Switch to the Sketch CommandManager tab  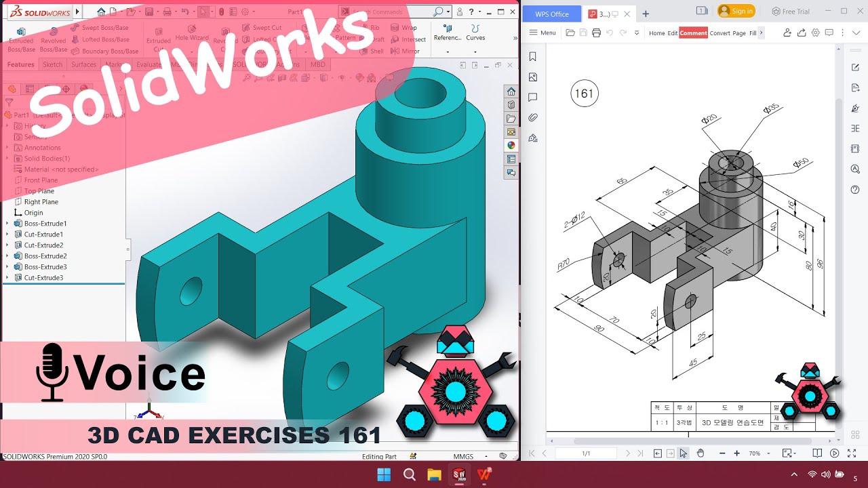[x=52, y=64]
